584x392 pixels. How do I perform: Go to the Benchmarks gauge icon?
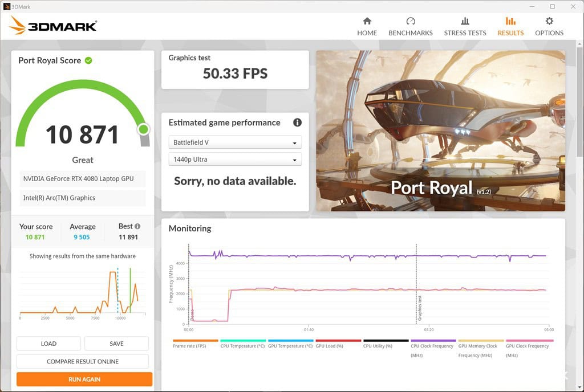(410, 21)
